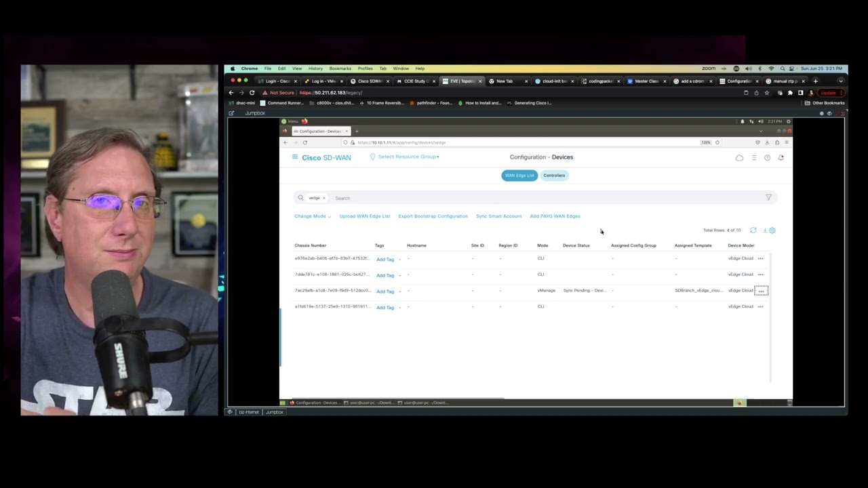Select the Jumpbox tab at bottom

click(275, 412)
